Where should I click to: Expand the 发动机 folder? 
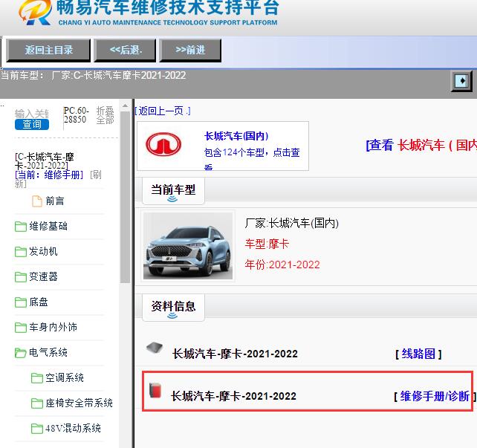tap(43, 251)
